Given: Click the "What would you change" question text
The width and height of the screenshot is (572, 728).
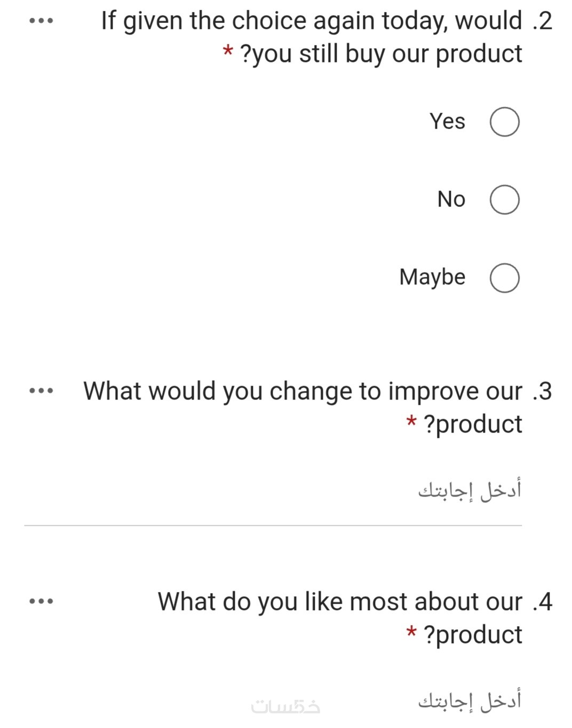Looking at the screenshot, I should [302, 391].
